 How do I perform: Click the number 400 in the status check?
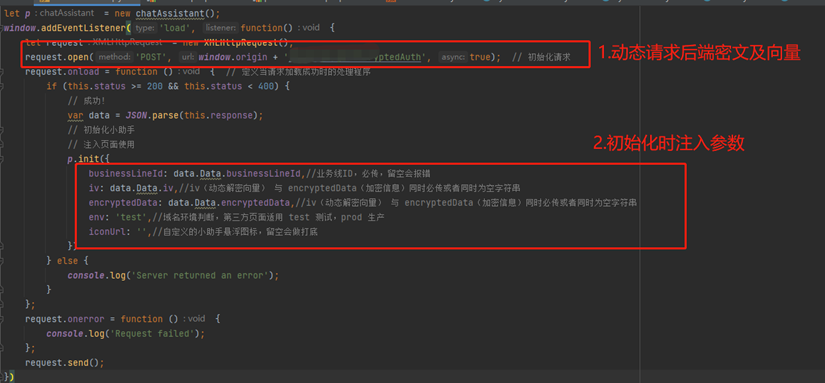coord(266,86)
